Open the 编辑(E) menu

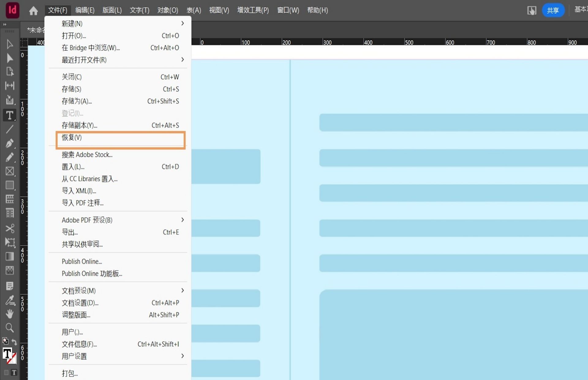tap(85, 10)
